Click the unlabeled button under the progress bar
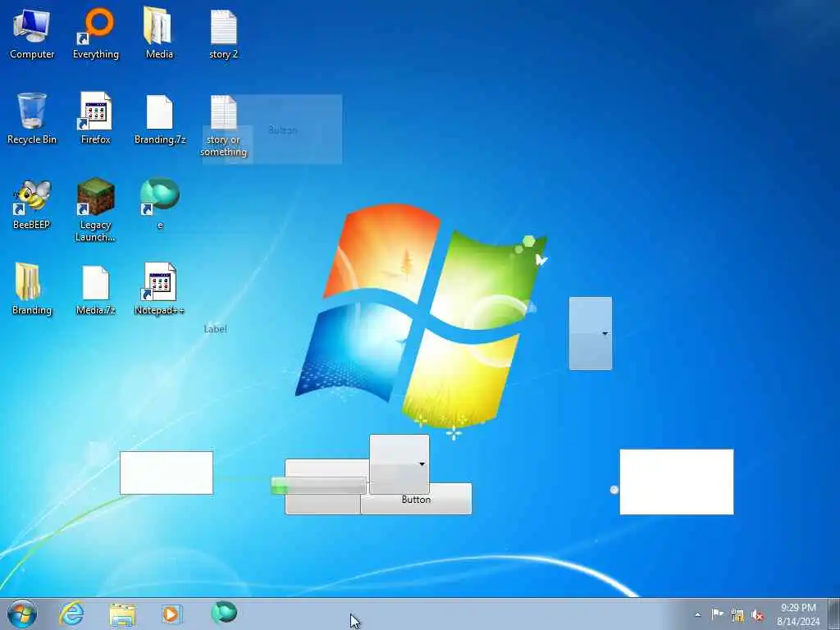Screen dimensions: 840x630 click(x=322, y=504)
